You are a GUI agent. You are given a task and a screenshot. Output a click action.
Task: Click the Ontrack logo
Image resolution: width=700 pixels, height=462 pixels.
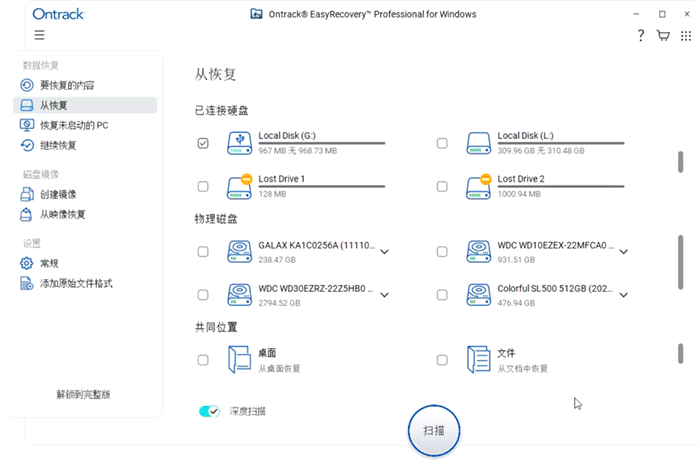tap(58, 14)
